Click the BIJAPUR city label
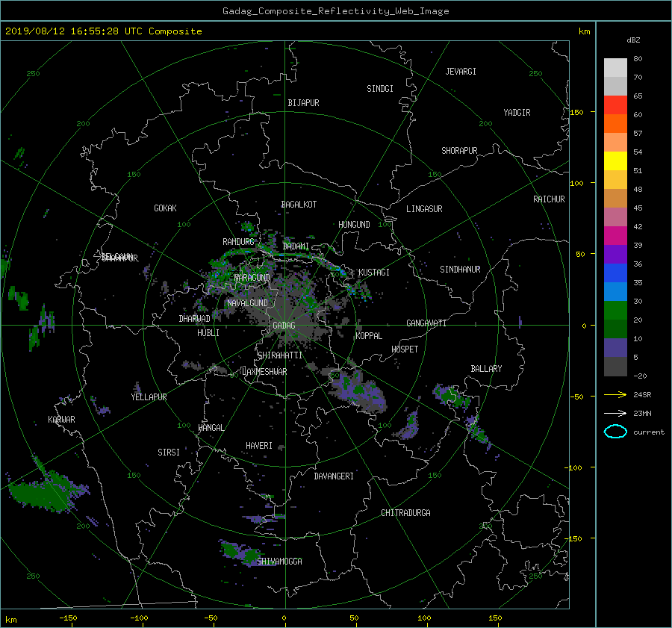Viewport: 672px width, 628px height. (303, 103)
